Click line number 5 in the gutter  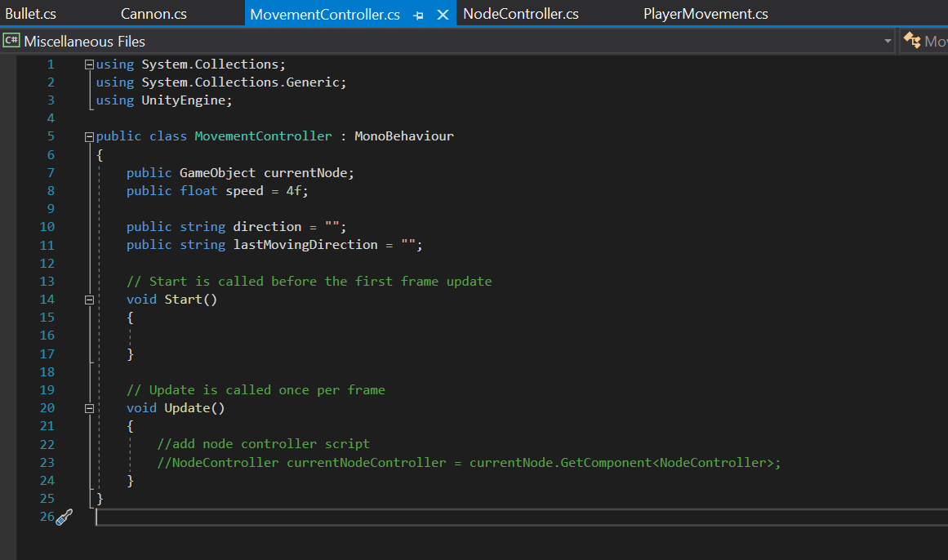[51, 136]
